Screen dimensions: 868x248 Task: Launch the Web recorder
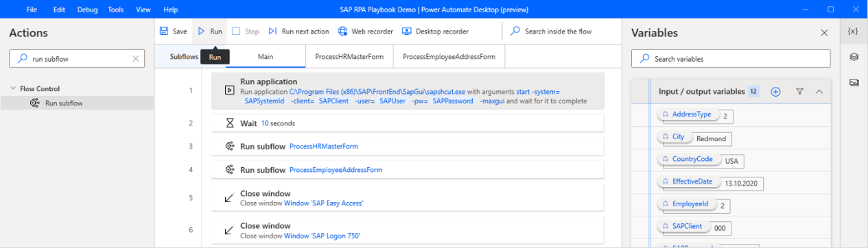point(366,32)
